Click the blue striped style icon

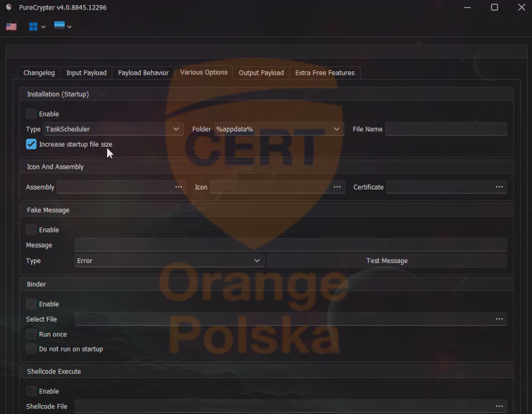tap(59, 26)
